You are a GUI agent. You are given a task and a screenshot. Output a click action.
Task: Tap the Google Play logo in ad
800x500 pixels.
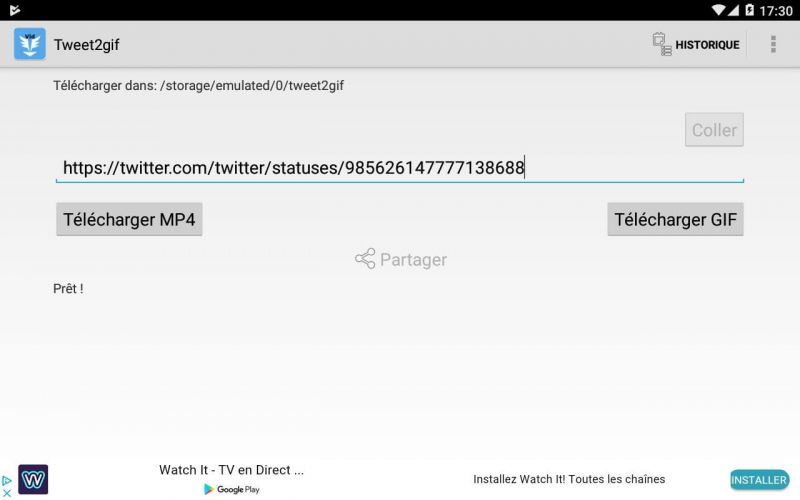point(232,489)
